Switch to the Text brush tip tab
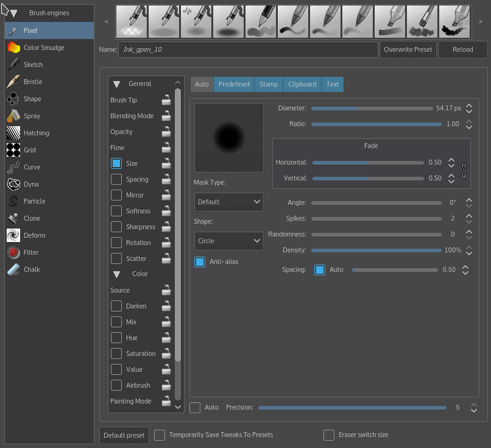Image resolution: width=491 pixels, height=448 pixels. (333, 84)
